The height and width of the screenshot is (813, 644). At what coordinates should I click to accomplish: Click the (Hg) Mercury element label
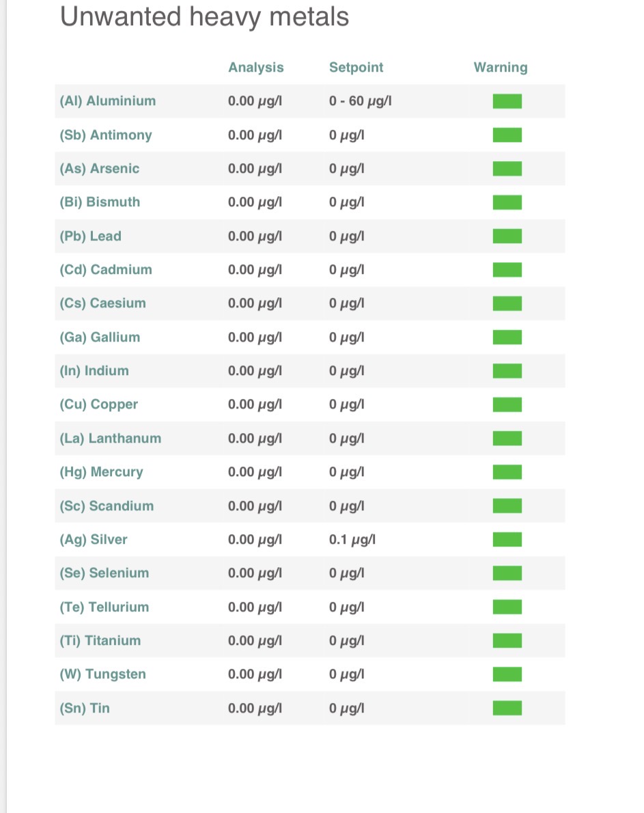tap(102, 472)
